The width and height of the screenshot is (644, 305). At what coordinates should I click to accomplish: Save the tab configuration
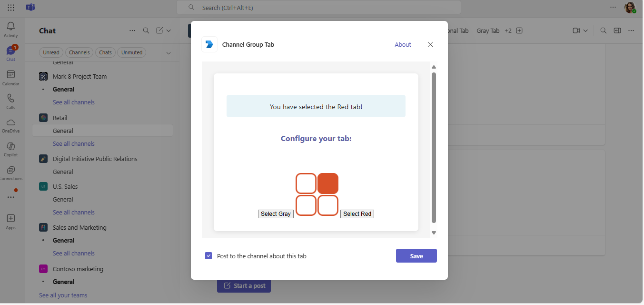coord(416,256)
